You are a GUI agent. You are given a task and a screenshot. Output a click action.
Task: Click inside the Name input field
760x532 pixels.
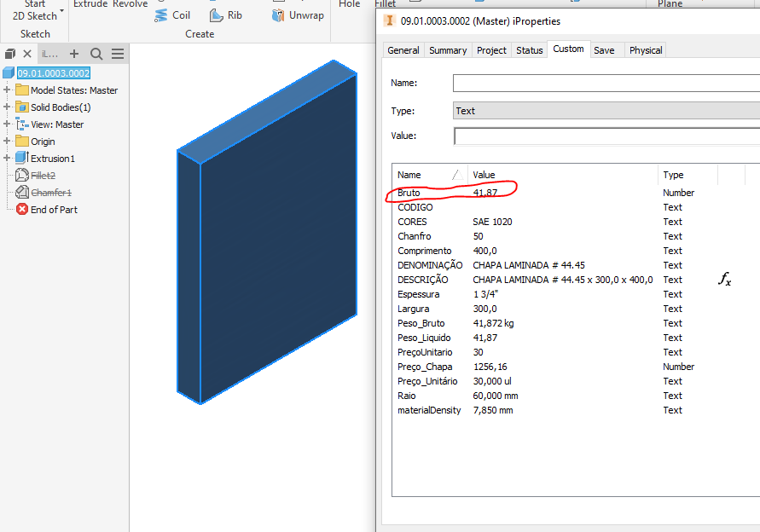point(597,83)
